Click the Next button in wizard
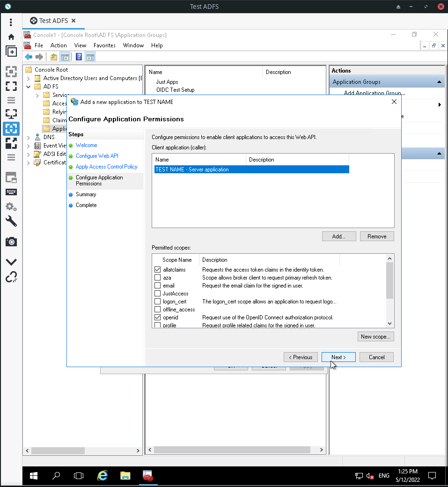This screenshot has height=487, width=448. [338, 357]
